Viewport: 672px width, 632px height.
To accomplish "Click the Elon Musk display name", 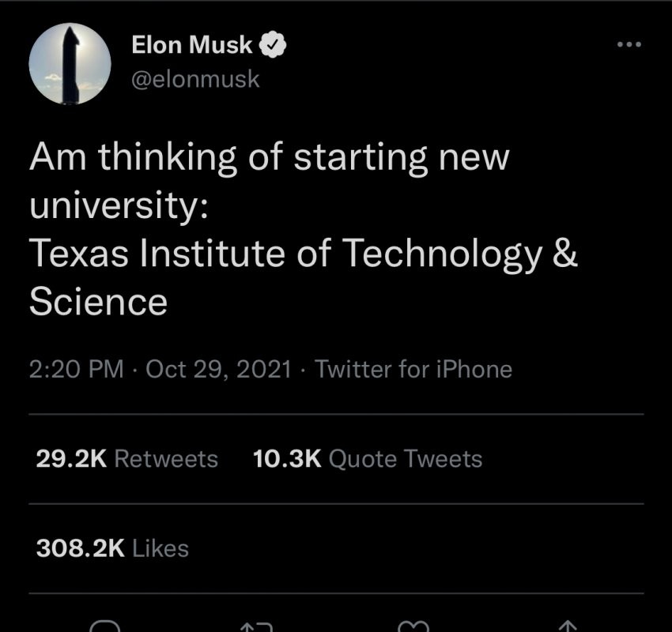I will tap(191, 46).
